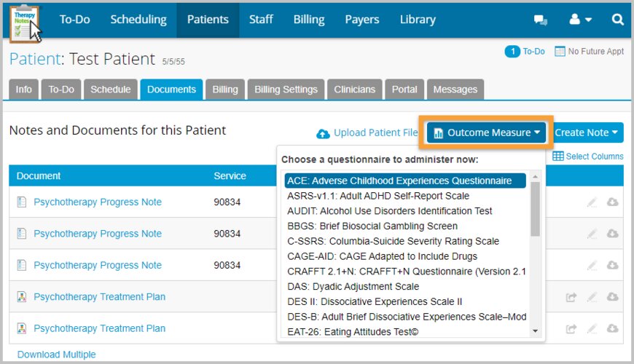This screenshot has width=634, height=364.
Task: Open the Create Note dropdown
Action: [586, 132]
